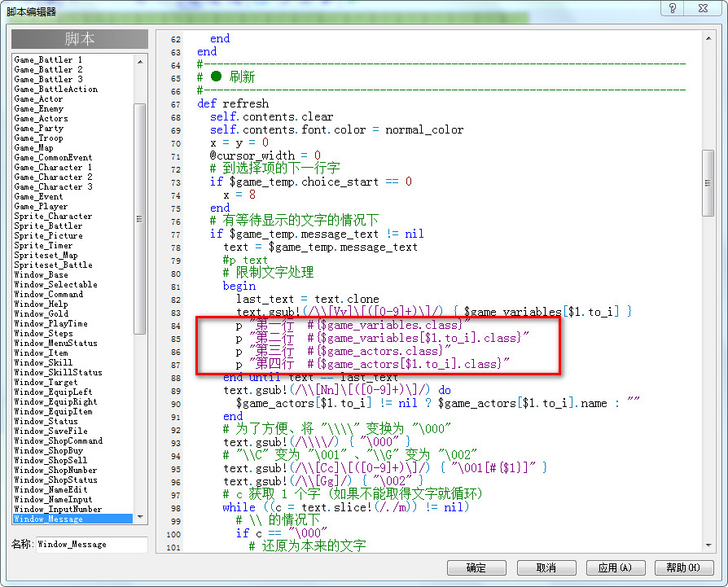The image size is (728, 587).
Task: Select Game_Enemy script
Action: click(x=39, y=108)
